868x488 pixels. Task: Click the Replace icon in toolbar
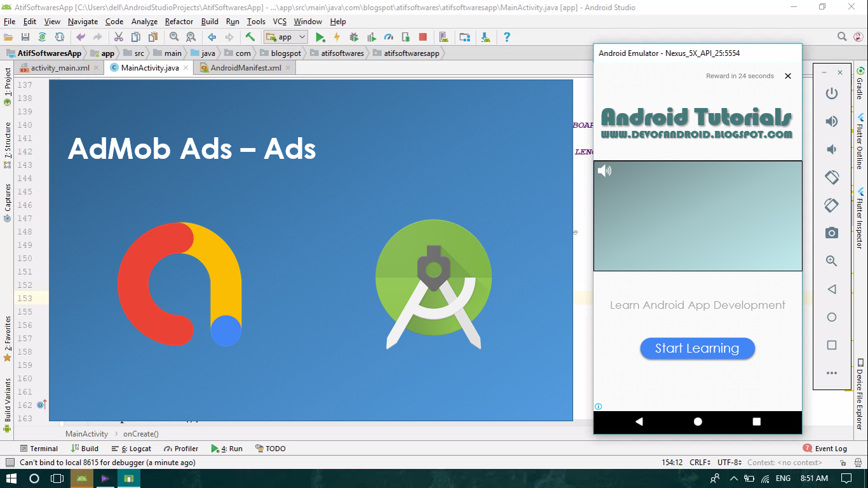[x=191, y=37]
